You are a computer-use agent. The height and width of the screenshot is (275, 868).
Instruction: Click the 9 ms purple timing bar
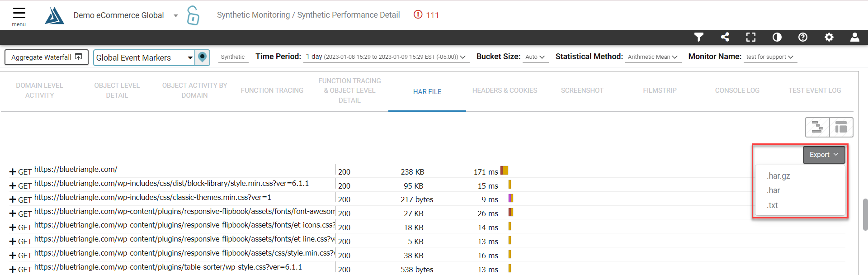click(511, 198)
